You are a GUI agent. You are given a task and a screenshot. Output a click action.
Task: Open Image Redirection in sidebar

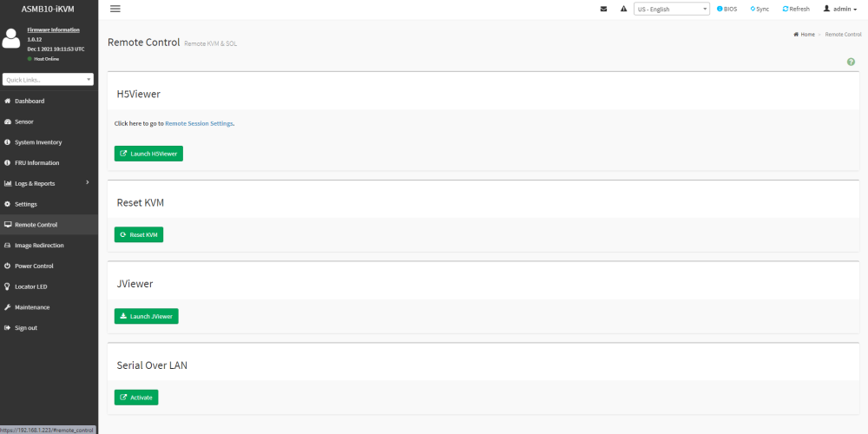[x=49, y=246]
